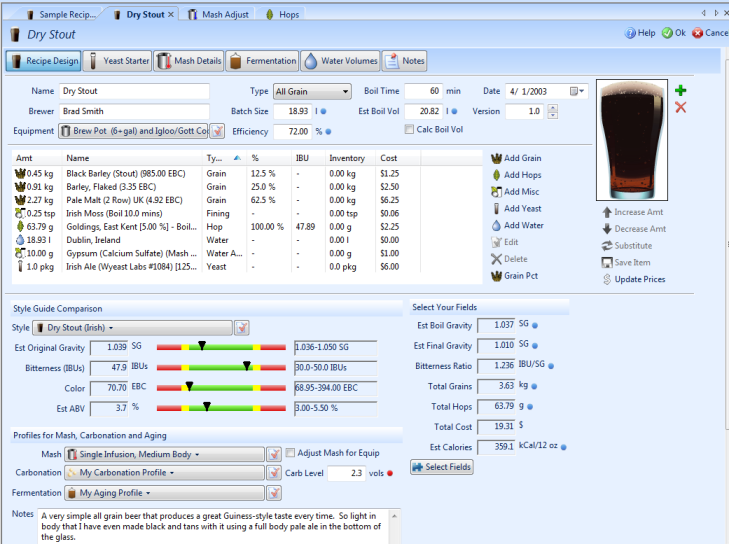Click the Select Fields button
729x544 pixels.
pos(441,467)
